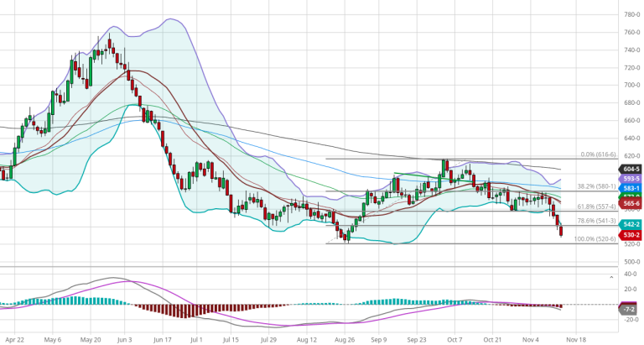Click the gray -7-2 MACD value tag
This screenshot has height=345, width=644.
click(629, 310)
